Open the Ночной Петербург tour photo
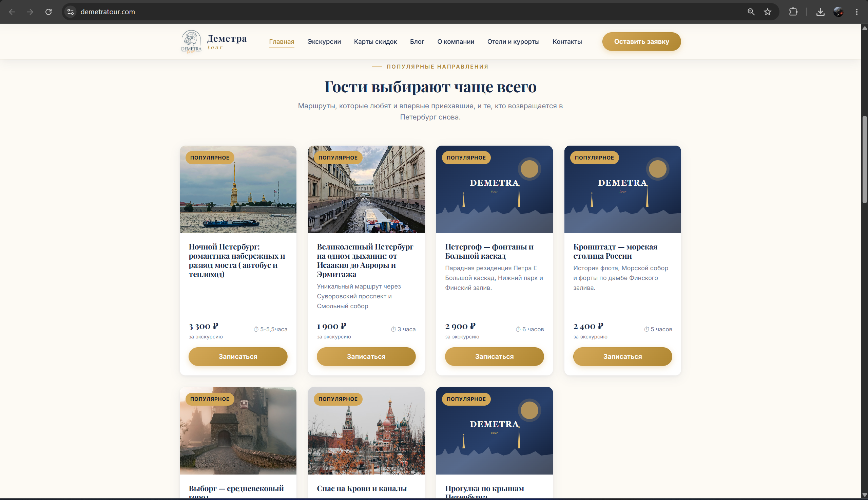The image size is (868, 500). pyautogui.click(x=238, y=189)
